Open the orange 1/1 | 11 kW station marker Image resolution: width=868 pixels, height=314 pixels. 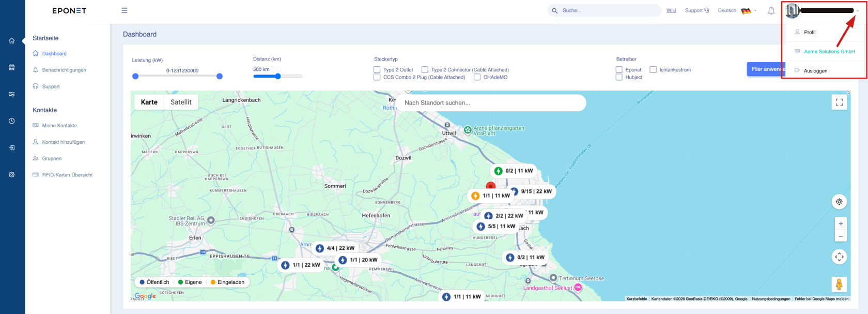pyautogui.click(x=491, y=196)
